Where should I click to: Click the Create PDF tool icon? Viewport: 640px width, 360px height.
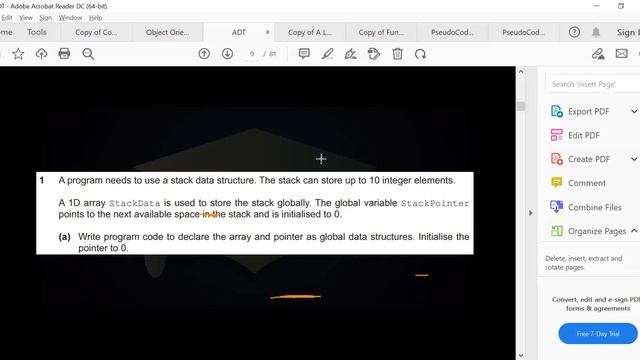[x=557, y=159]
